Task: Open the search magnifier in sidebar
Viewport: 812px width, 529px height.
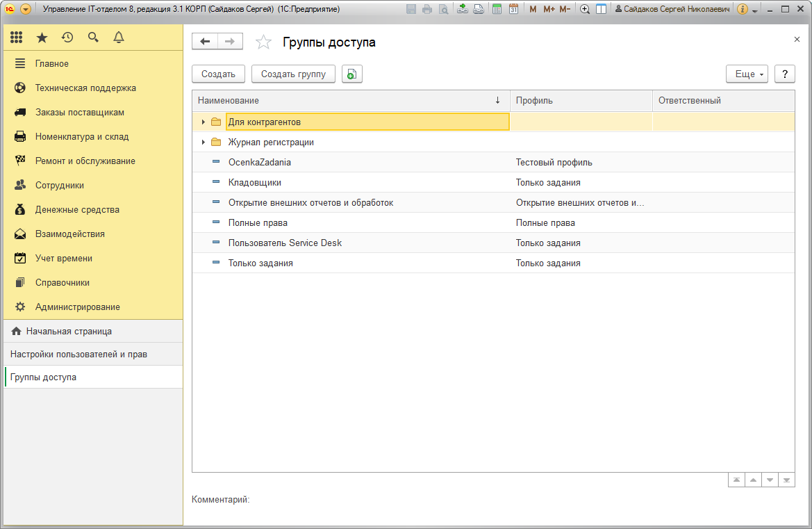Action: [93, 38]
